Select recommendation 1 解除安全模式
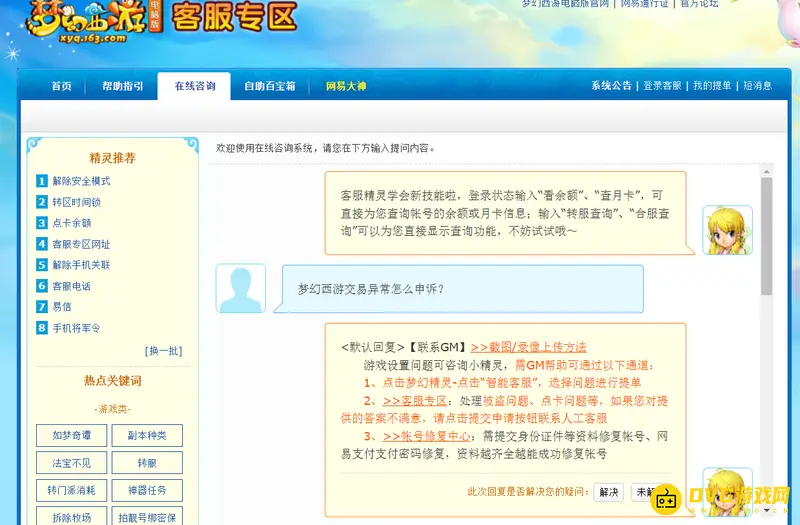Screen dimensions: 800x525 click(73, 181)
